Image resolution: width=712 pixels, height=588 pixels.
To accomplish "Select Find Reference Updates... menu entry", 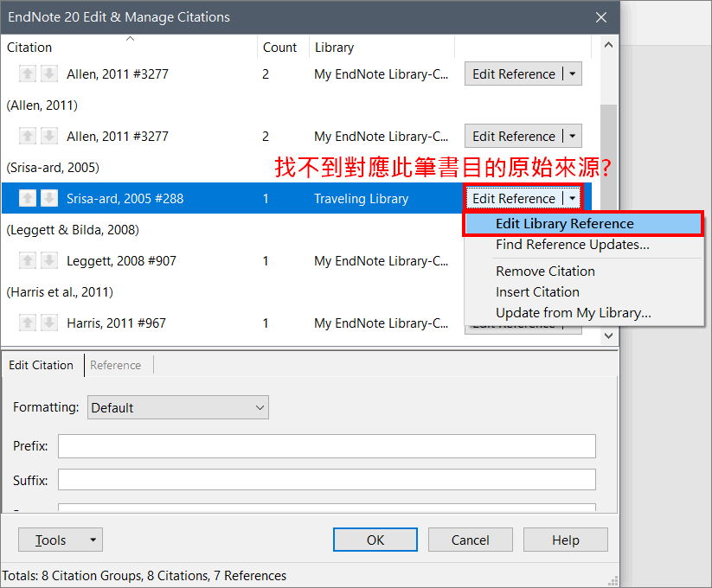I will (583, 245).
